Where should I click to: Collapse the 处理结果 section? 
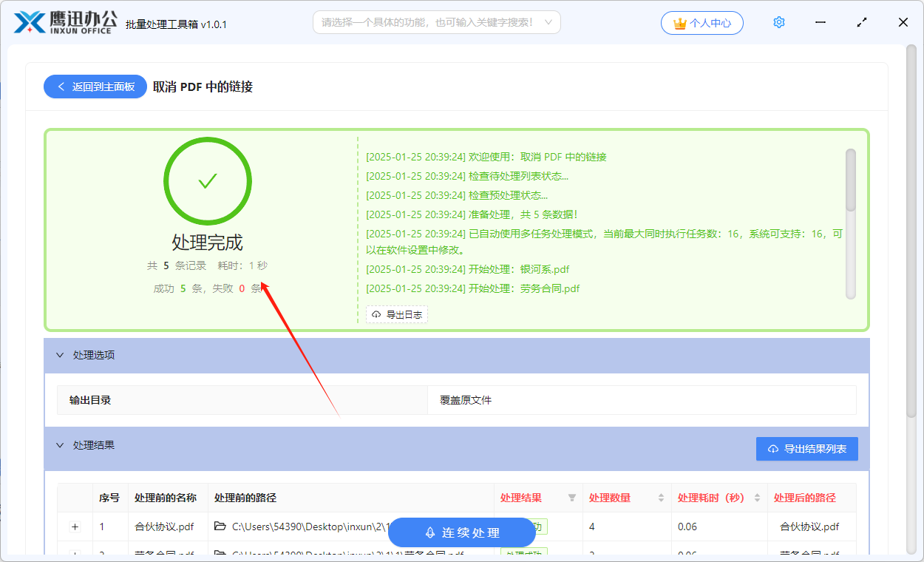point(60,445)
